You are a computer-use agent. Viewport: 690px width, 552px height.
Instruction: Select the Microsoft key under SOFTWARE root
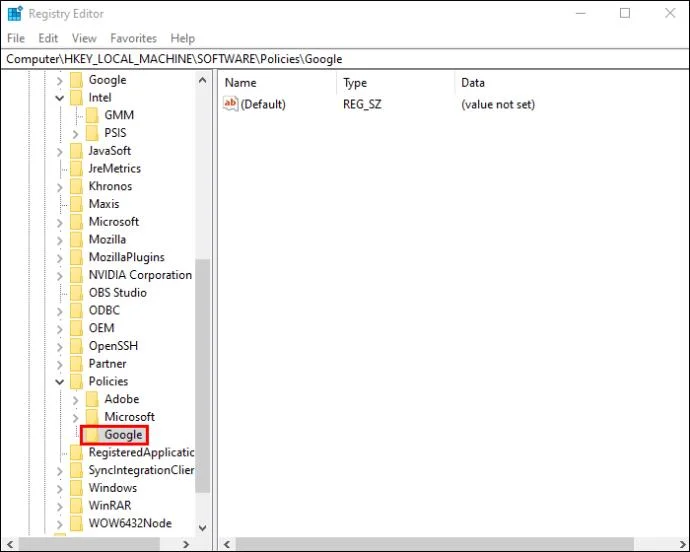click(114, 222)
